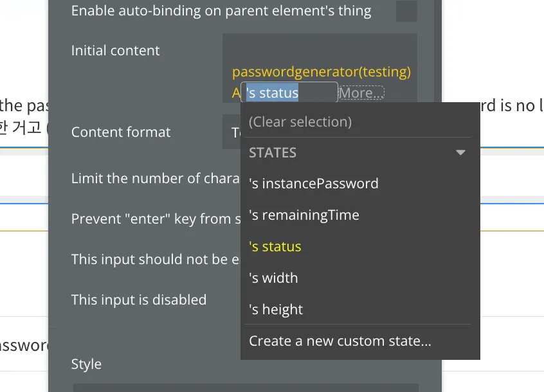
Task: Enable auto-binding on parent element's thing
Action: (406, 12)
